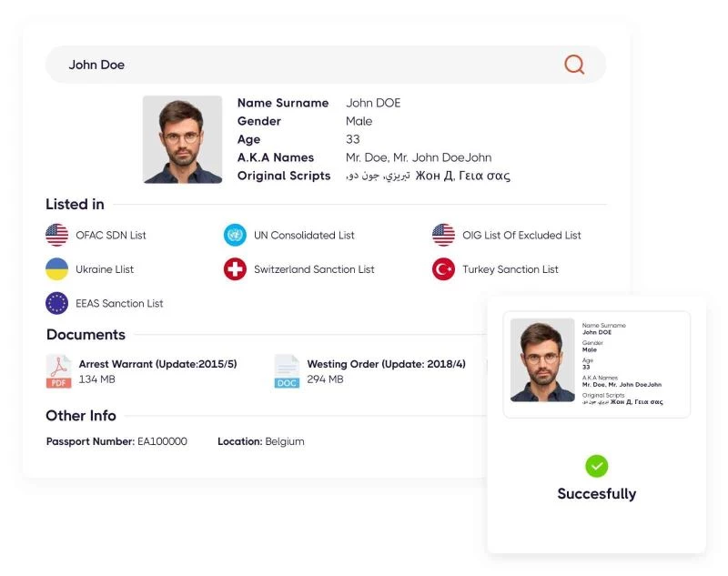The image size is (728, 576).
Task: Click the UN Consolidated List emblem icon
Action: tap(235, 235)
